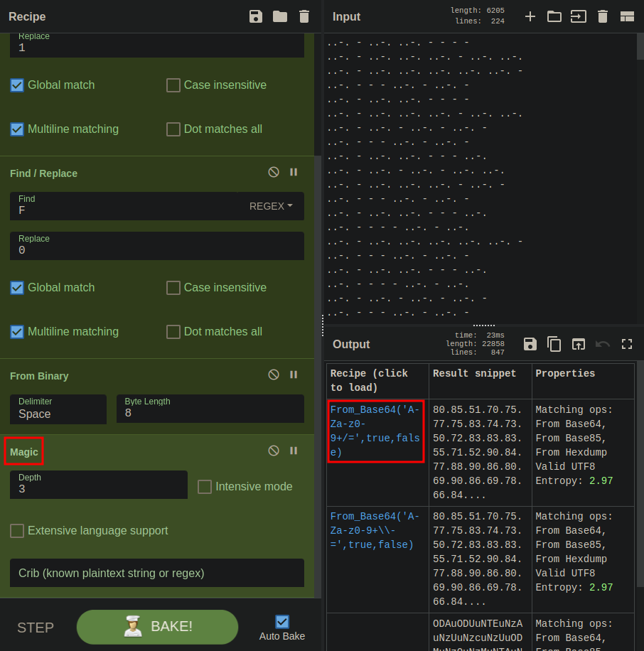Image resolution: width=644 pixels, height=651 pixels.
Task: Toggle the Auto Bake checkbox
Action: 282,622
